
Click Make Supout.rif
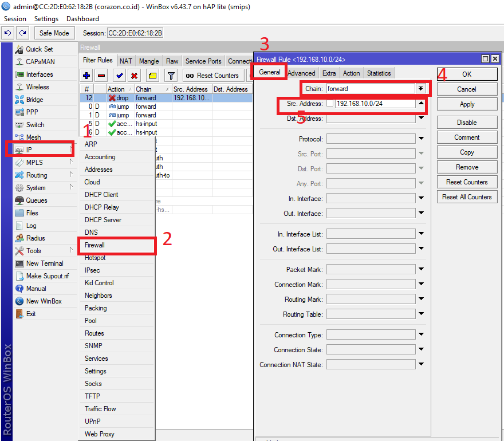tap(48, 276)
